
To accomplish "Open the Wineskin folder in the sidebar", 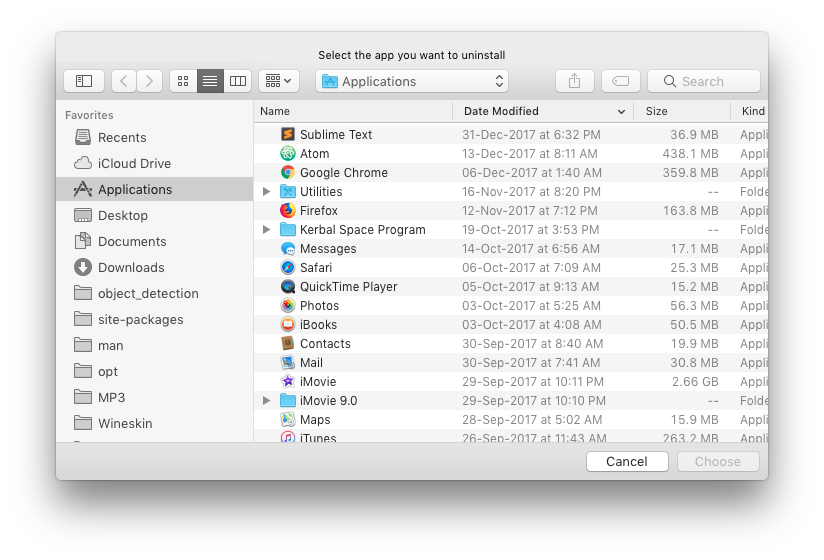I will pyautogui.click(x=154, y=423).
